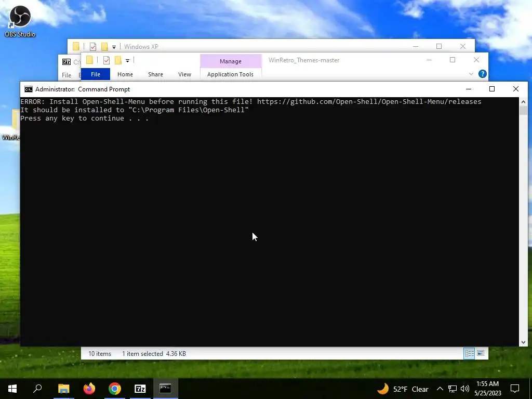
Task: Click Command Prompt taskbar button
Action: 166,389
